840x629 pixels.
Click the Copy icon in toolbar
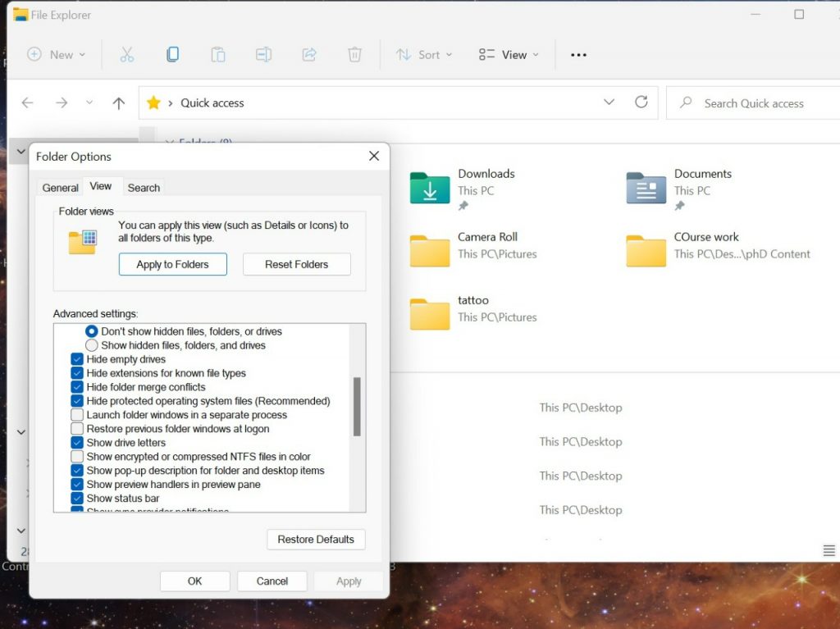tap(172, 55)
